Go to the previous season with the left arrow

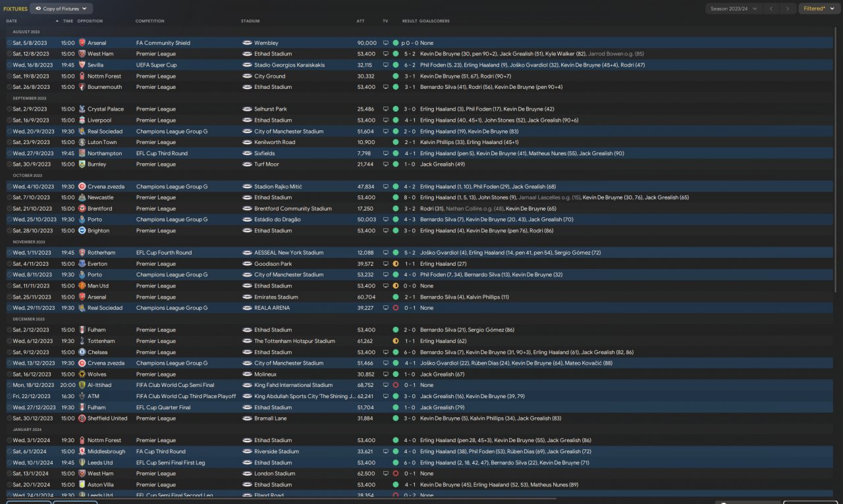pyautogui.click(x=771, y=9)
